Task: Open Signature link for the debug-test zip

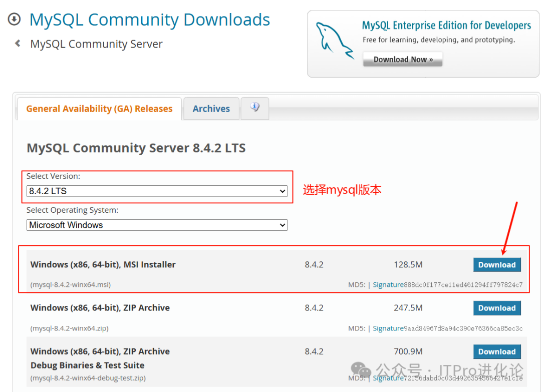Action: click(388, 378)
